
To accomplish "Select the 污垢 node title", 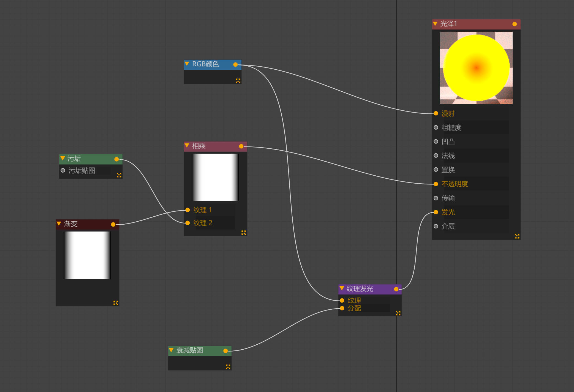I will [74, 159].
